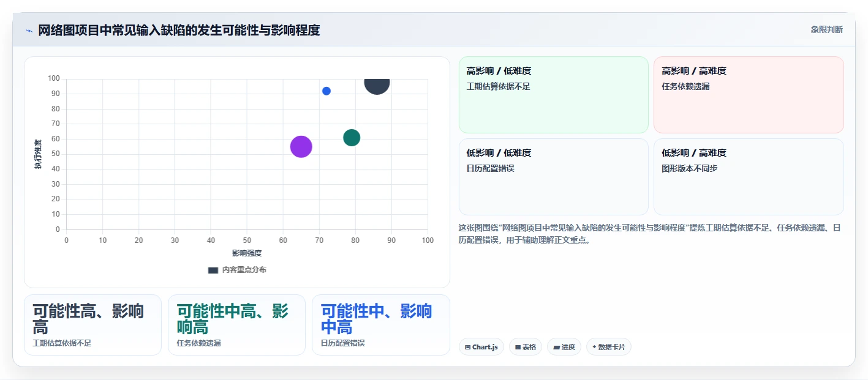This screenshot has width=868, height=380.
Task: Select the teal green bubble in chart
Action: tap(352, 138)
